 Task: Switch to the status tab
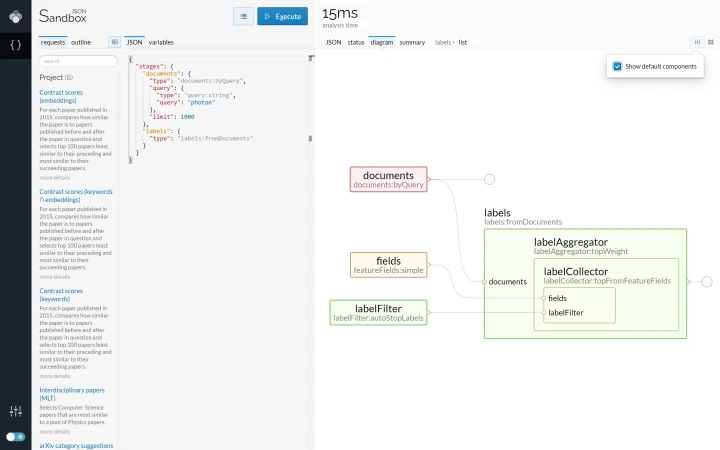tap(356, 42)
